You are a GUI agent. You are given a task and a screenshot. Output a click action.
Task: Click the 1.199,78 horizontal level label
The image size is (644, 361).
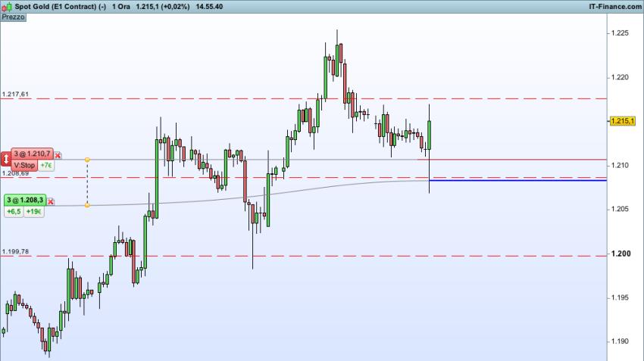(15, 251)
